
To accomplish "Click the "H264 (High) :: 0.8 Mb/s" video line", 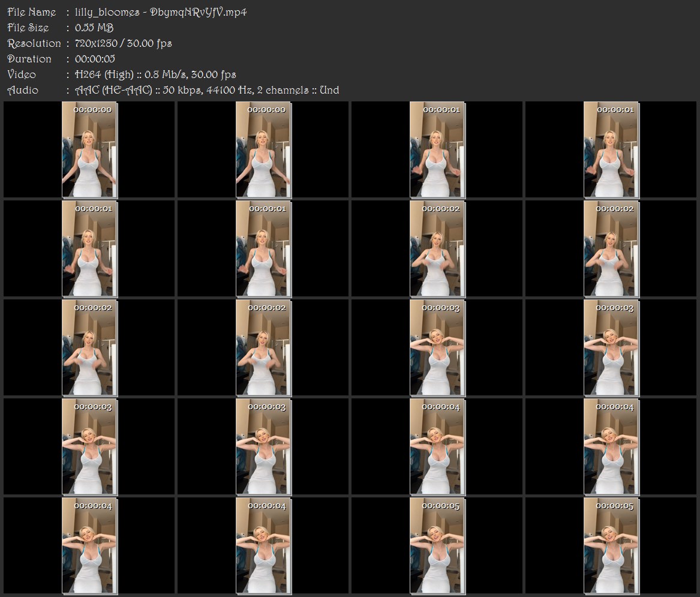I will pos(155,74).
